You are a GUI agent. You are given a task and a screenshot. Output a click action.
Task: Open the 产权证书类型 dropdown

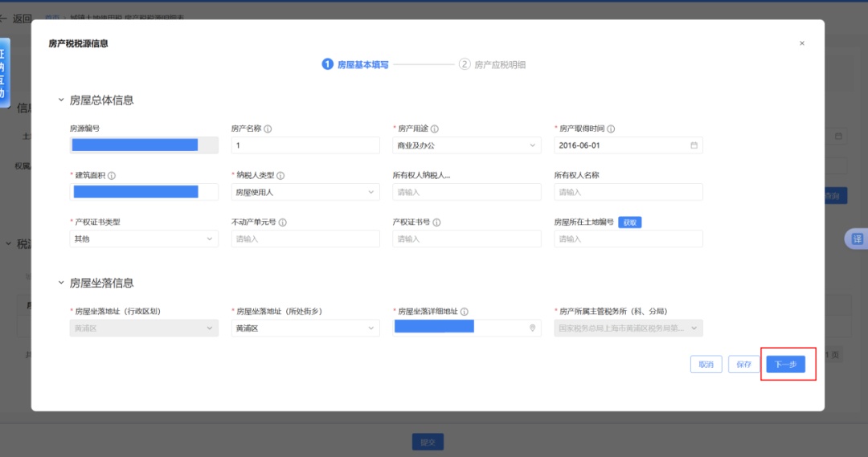tap(144, 239)
